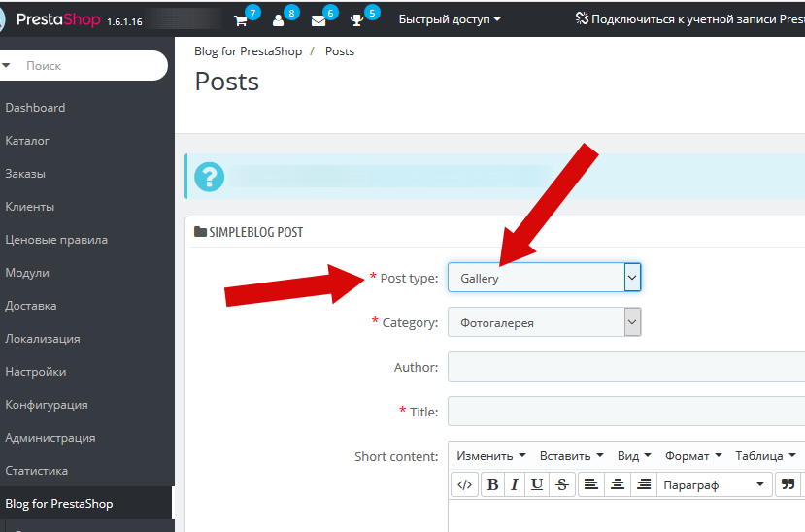Open the messages envelope notification icon
The height and width of the screenshot is (532, 805).
[319, 20]
